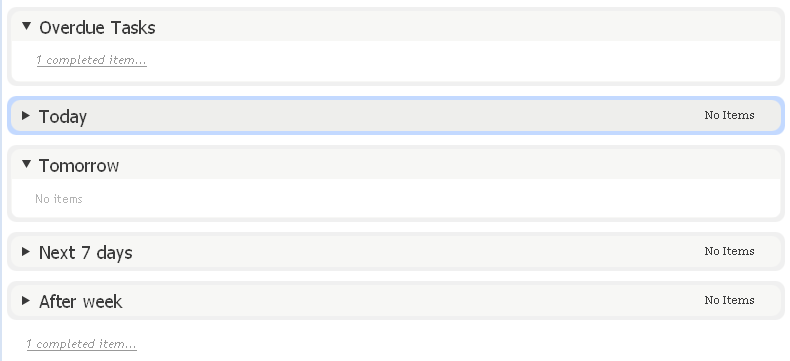Click the Tomorrow heading text

coord(79,165)
